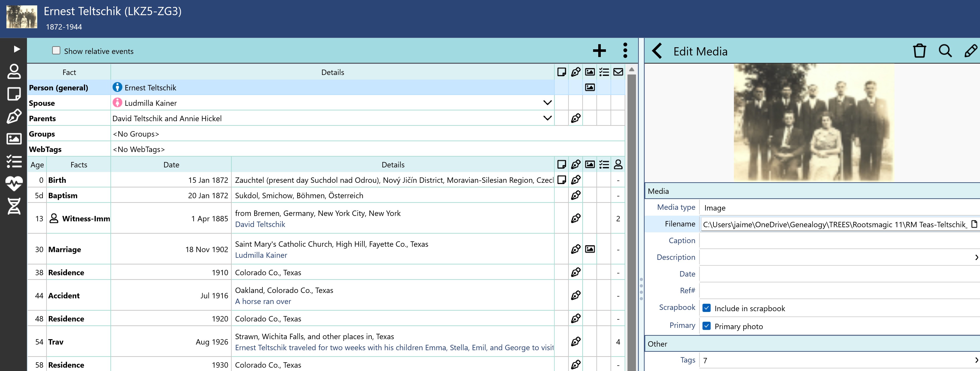Click the Marriage row media icon
This screenshot has height=371, width=980.
click(590, 249)
